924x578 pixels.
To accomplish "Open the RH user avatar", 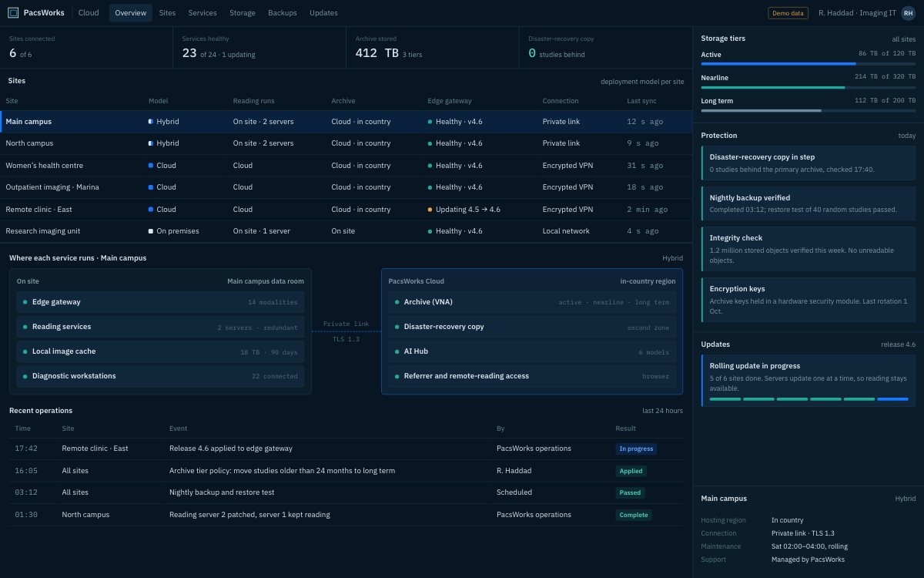I will (908, 13).
